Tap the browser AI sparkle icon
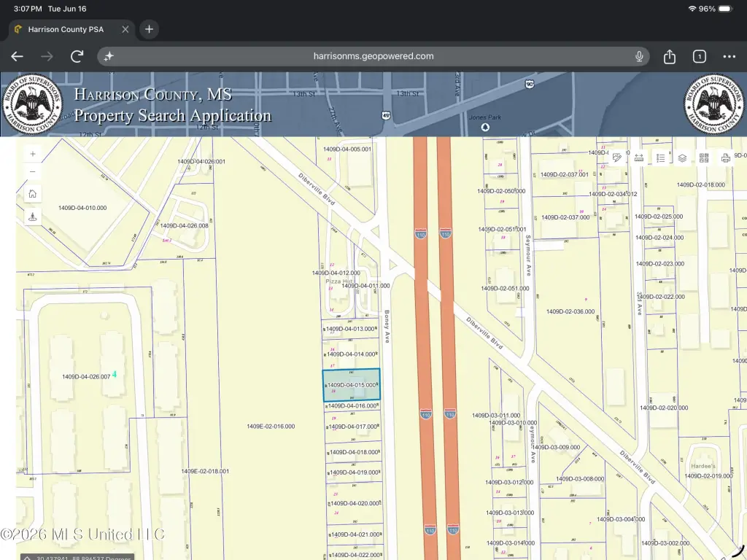Image resolution: width=747 pixels, height=560 pixels. (x=109, y=56)
